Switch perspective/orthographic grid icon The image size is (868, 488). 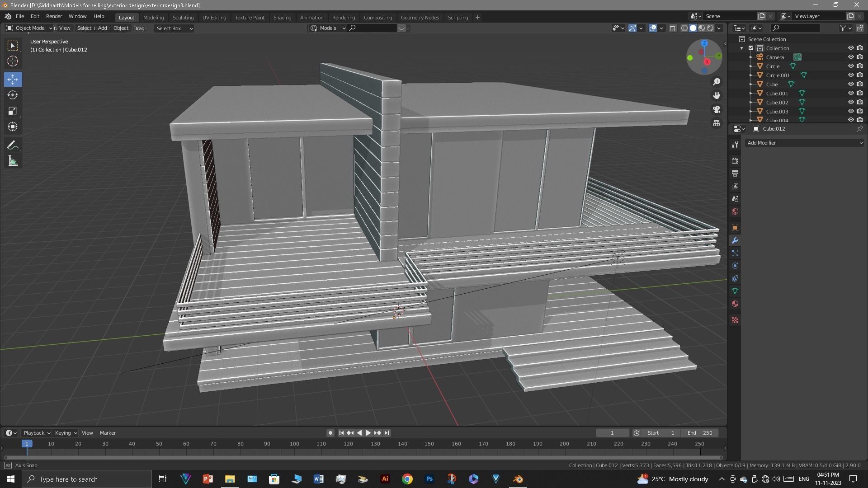point(717,123)
